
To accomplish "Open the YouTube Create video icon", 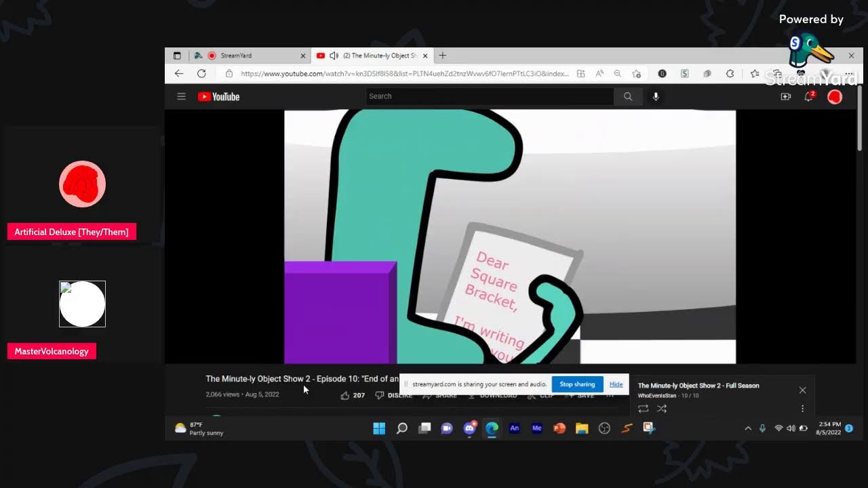I will click(x=786, y=97).
